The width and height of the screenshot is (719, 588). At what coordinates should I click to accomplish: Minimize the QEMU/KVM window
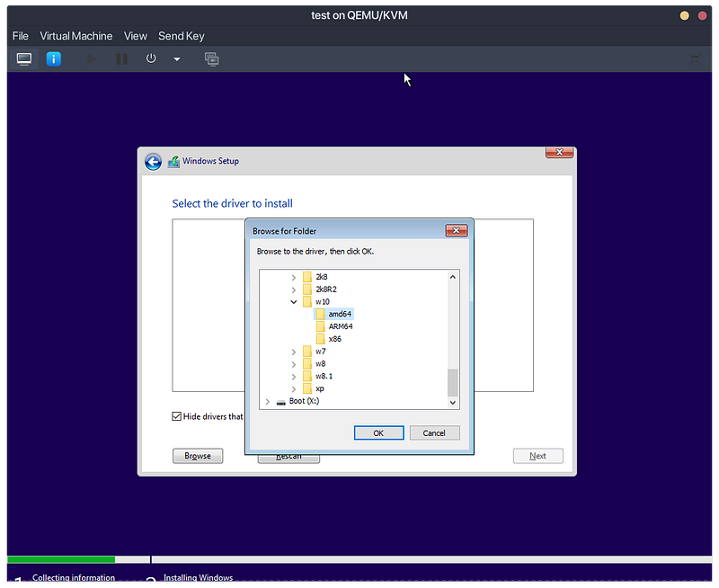click(684, 15)
